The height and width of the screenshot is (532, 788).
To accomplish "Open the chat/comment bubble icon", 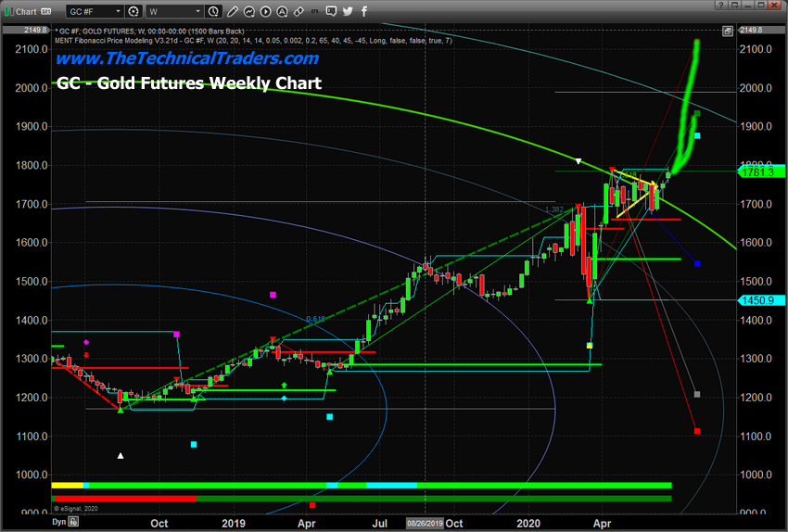I will pyautogui.click(x=331, y=11).
